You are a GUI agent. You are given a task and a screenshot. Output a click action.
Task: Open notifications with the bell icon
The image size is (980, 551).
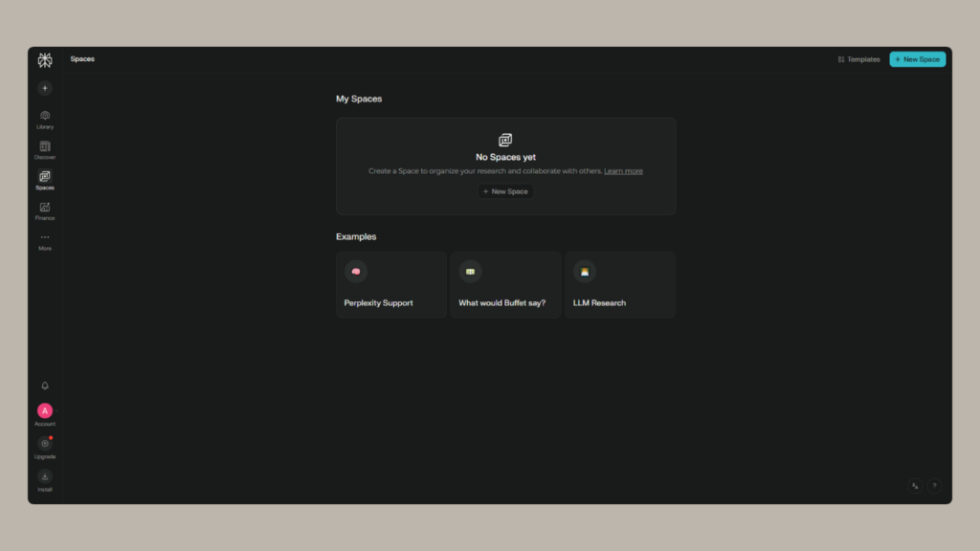[44, 385]
